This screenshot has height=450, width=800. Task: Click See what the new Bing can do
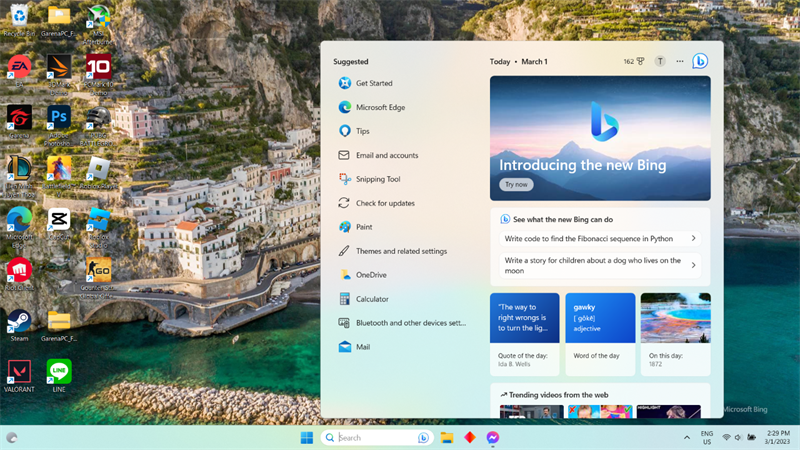click(563, 219)
